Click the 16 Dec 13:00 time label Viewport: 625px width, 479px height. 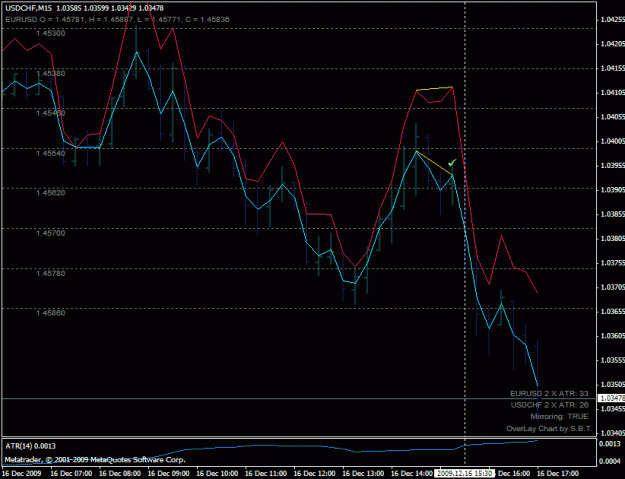363,473
